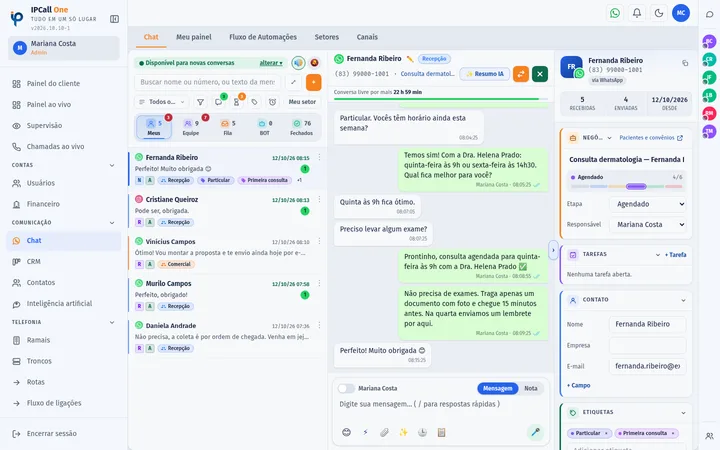Open chat bubble icon in far right rail

click(x=709, y=14)
